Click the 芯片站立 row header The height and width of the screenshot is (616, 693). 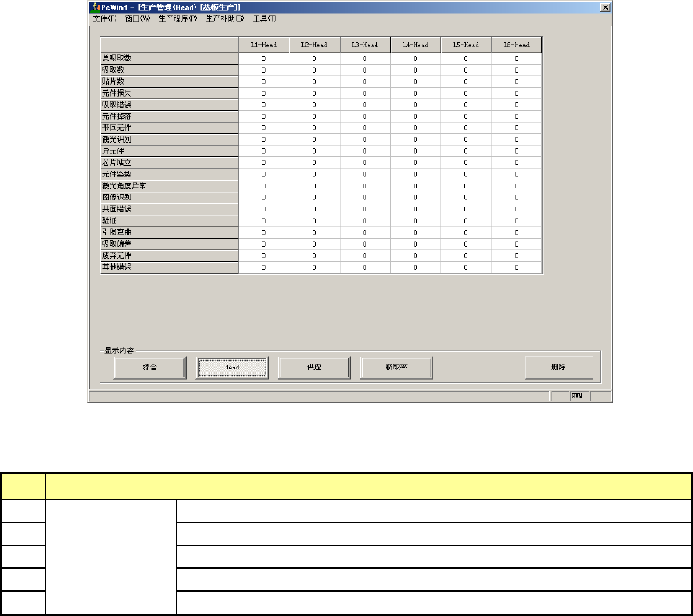click(170, 163)
